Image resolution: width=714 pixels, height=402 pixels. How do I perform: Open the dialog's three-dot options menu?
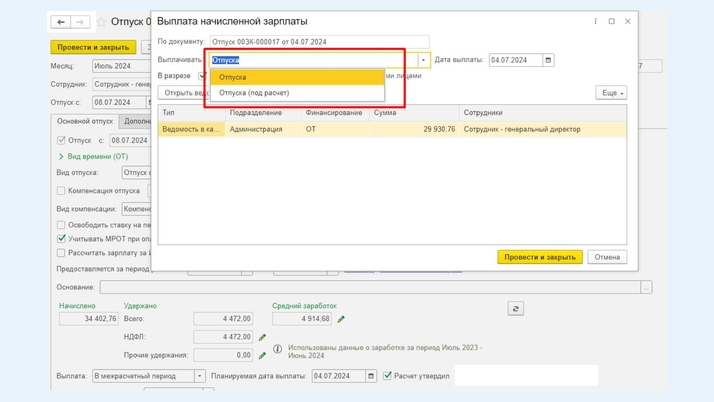(595, 21)
